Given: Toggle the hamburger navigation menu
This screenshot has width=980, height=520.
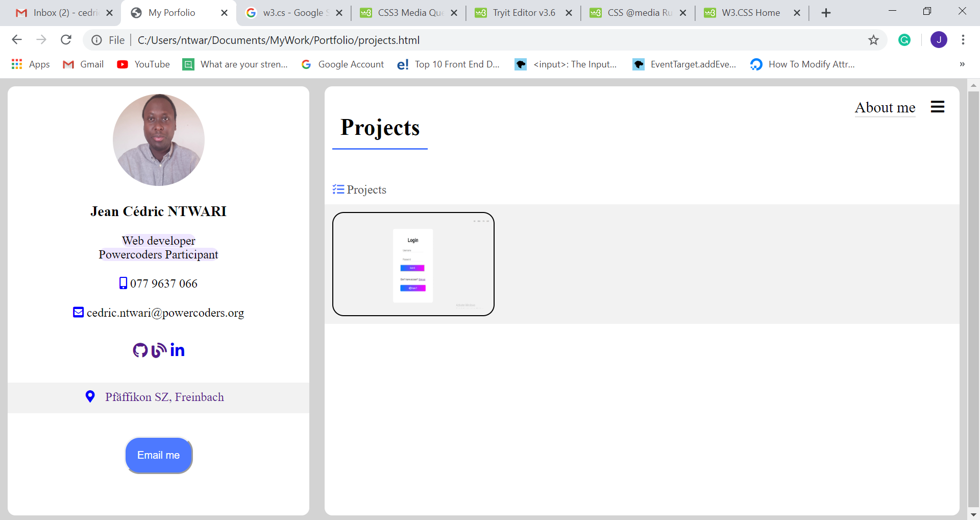Looking at the screenshot, I should 938,107.
